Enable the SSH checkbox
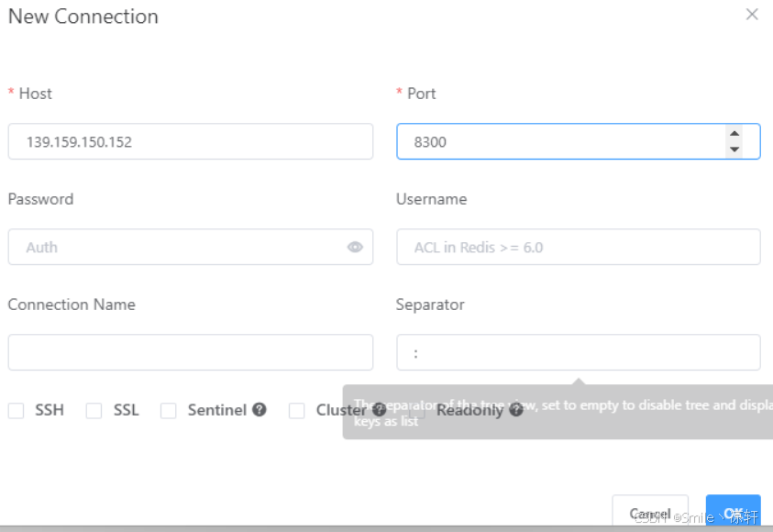Viewport: 773px width, 532px height. pos(16,410)
